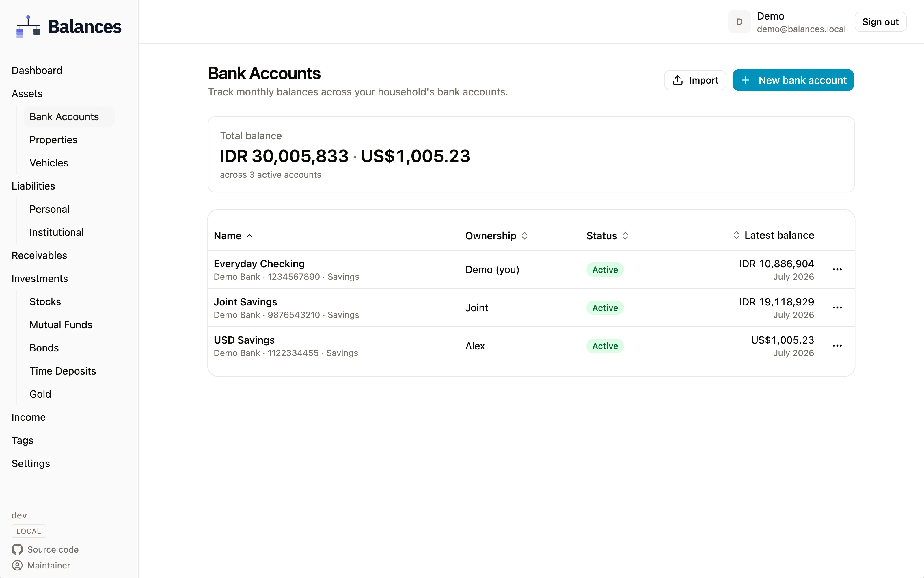Viewport: 924px width, 578px height.
Task: Click the plus icon in New bank account
Action: click(x=745, y=80)
